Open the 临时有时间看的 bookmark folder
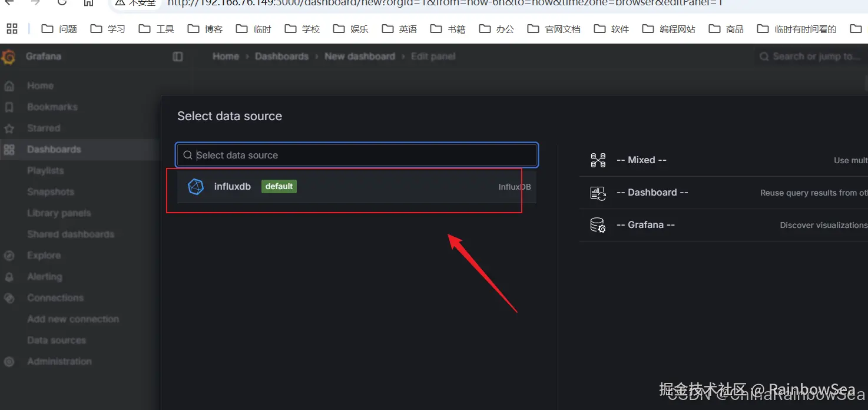Screen dimensions: 868x410 coord(797,29)
